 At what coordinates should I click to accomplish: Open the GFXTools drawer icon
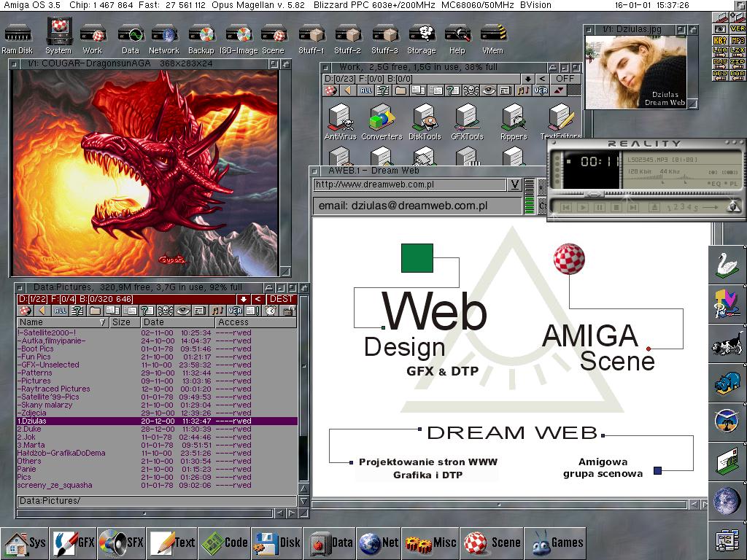(x=468, y=122)
